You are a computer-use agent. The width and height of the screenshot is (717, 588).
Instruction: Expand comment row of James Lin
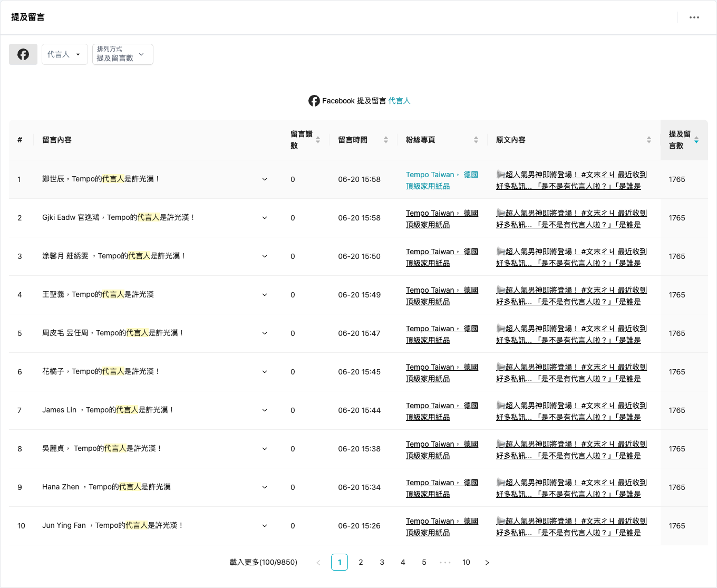pos(265,410)
